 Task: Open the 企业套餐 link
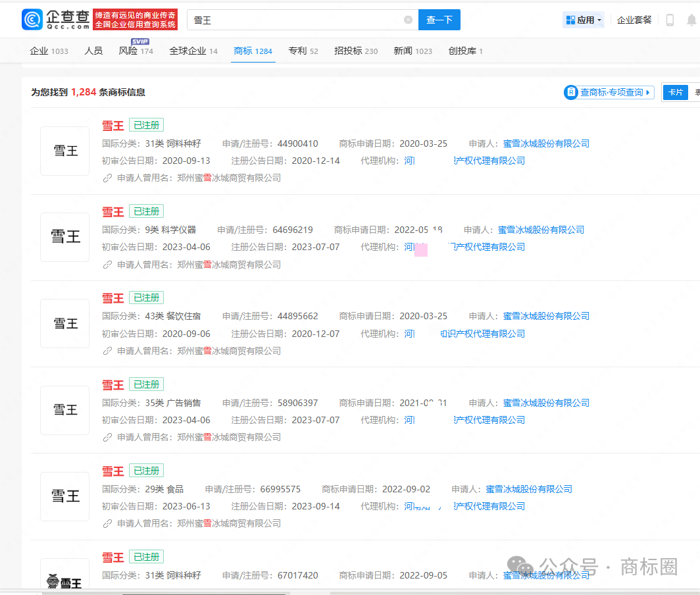tap(634, 20)
